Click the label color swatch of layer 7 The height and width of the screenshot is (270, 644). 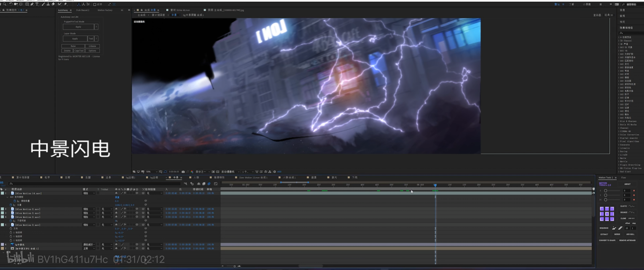click(x=2, y=249)
